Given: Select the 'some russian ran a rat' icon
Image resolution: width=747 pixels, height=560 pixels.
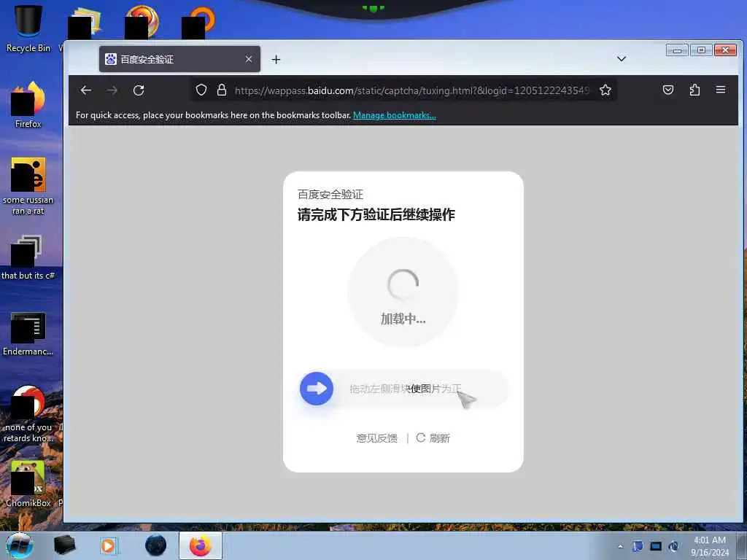Looking at the screenshot, I should pos(28,186).
